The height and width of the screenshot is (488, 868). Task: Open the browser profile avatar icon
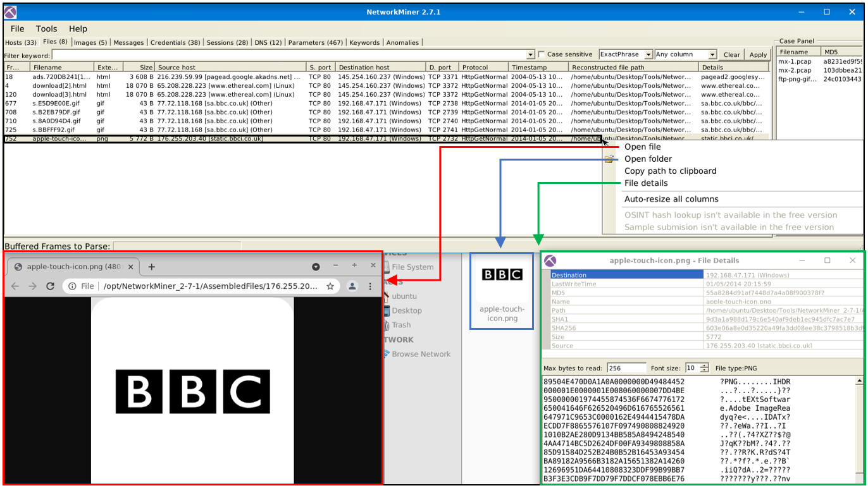tap(352, 286)
